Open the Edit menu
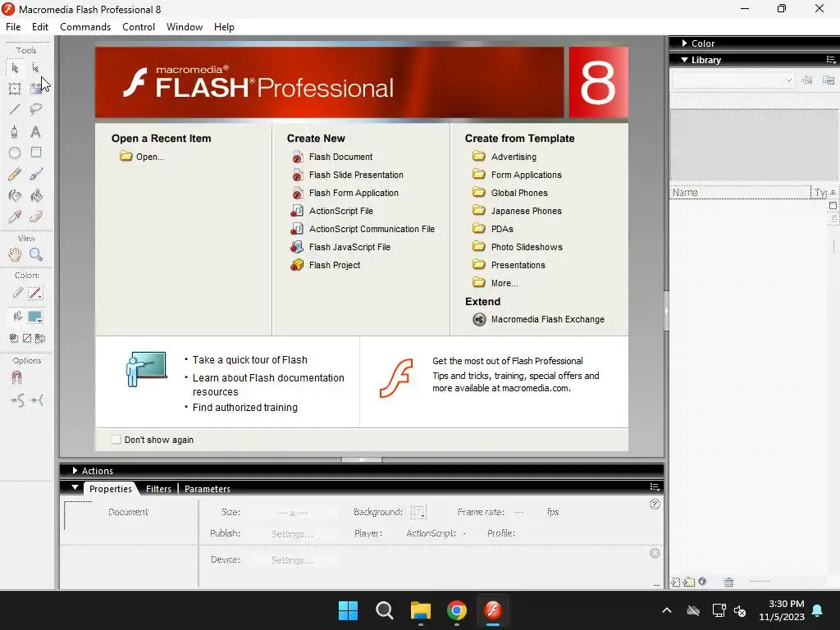 pos(40,27)
